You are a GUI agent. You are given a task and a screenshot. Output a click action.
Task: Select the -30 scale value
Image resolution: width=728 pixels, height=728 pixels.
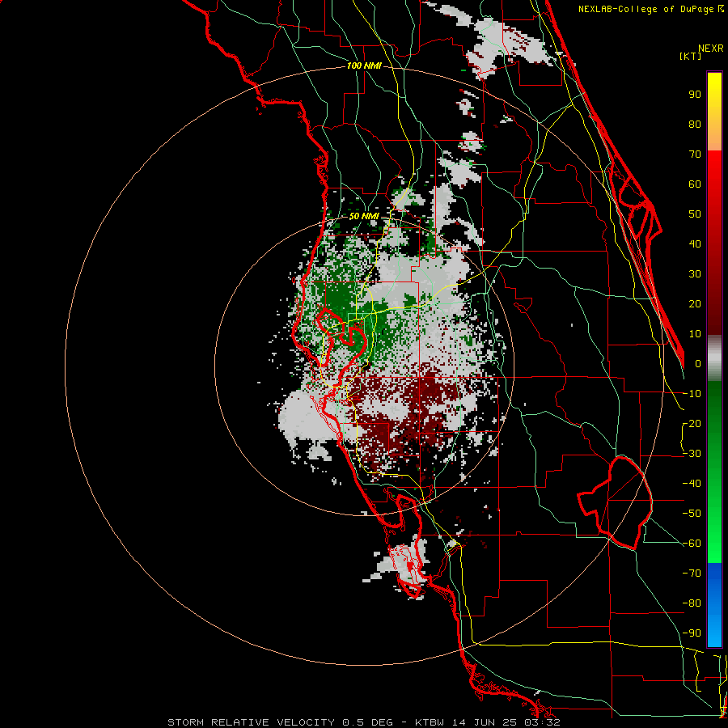pos(692,454)
